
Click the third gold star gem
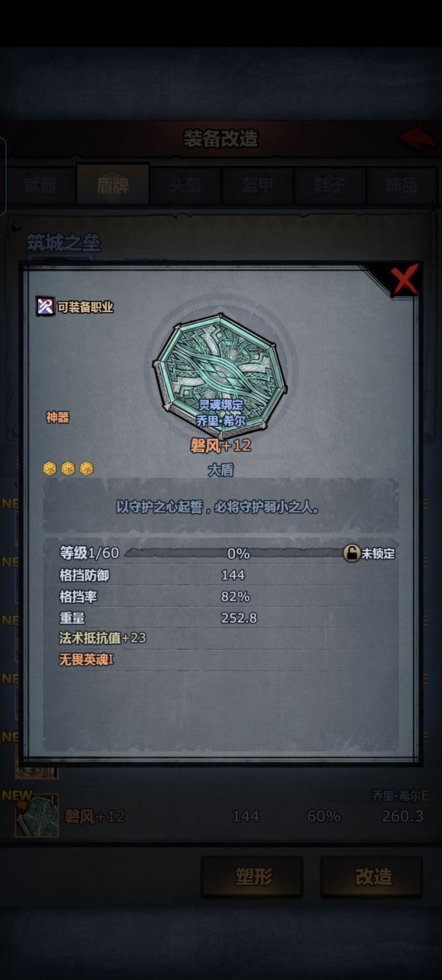87,469
